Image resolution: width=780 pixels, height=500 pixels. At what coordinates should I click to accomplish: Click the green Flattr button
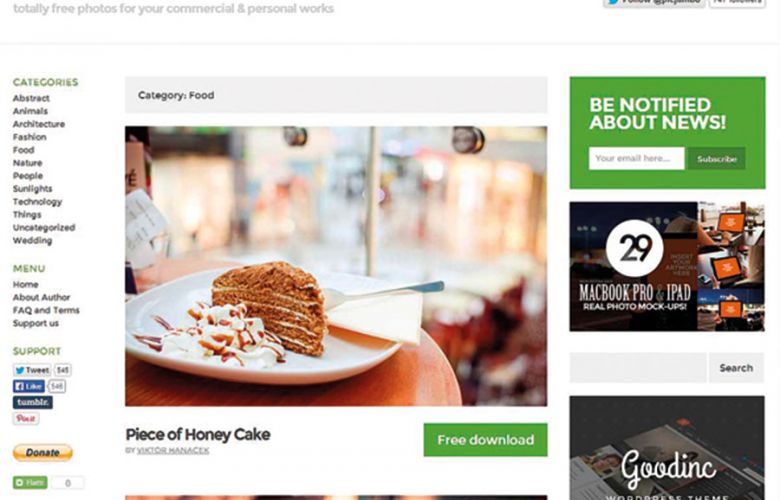coord(30,483)
